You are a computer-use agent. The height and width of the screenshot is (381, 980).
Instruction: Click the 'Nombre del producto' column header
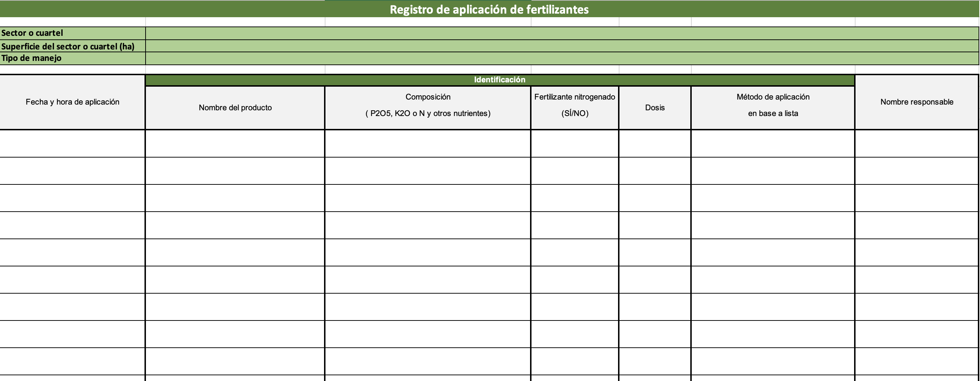(x=235, y=108)
